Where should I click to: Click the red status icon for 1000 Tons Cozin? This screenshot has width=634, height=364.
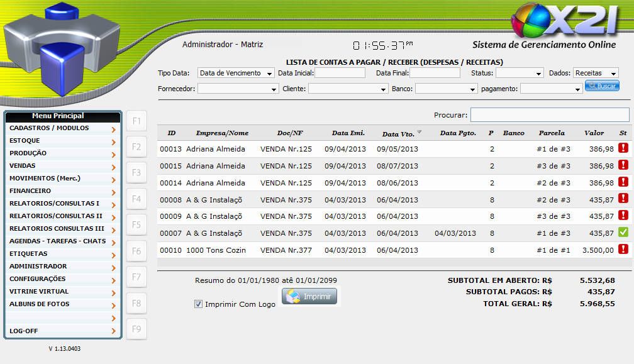click(x=623, y=250)
